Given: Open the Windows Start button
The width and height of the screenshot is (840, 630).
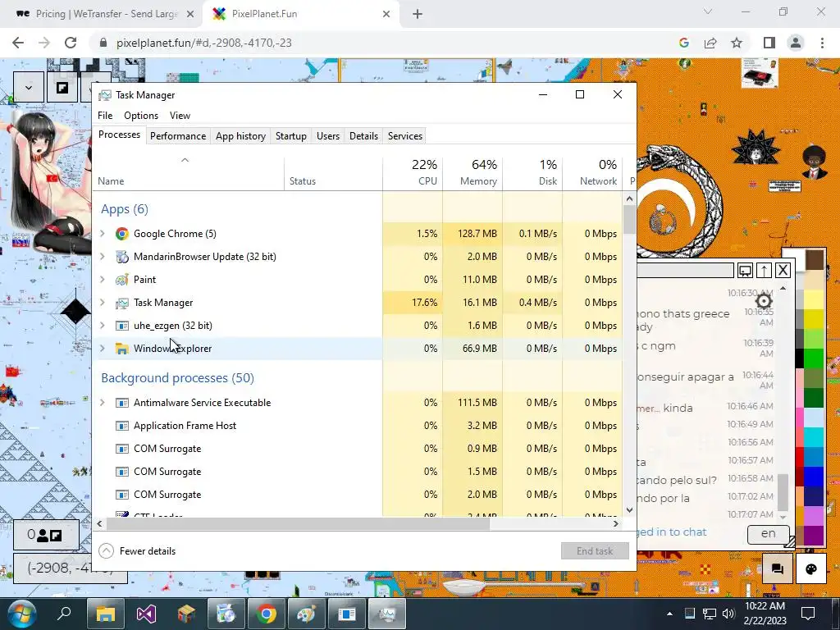Looking at the screenshot, I should (21, 614).
